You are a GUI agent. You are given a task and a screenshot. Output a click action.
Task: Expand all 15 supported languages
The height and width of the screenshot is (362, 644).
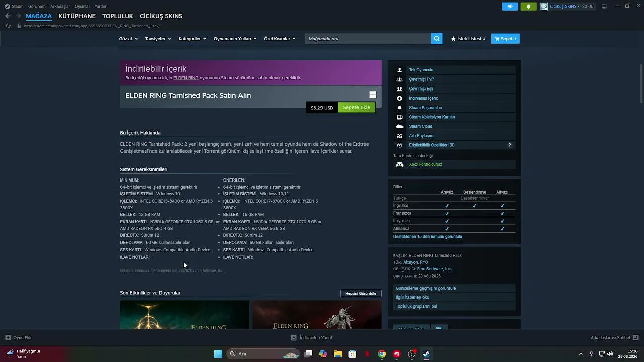click(x=428, y=236)
